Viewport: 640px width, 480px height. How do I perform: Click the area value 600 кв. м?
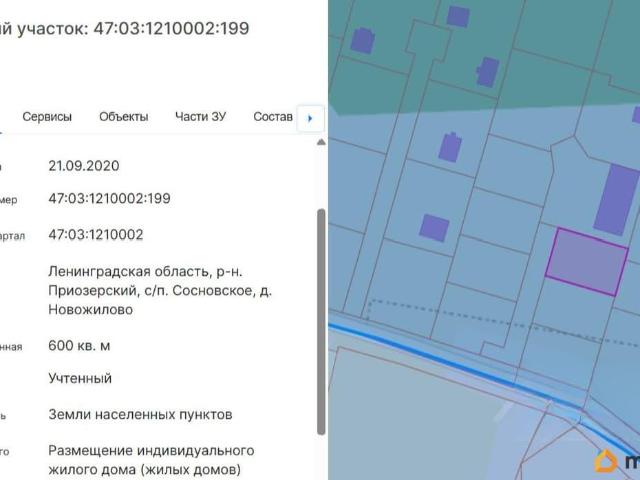pos(79,346)
